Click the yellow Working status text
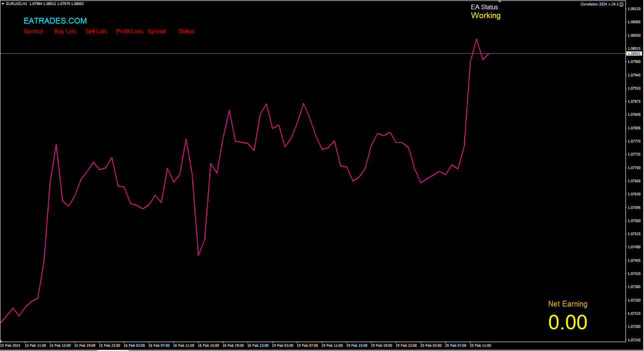This screenshot has width=644, height=351. (486, 15)
